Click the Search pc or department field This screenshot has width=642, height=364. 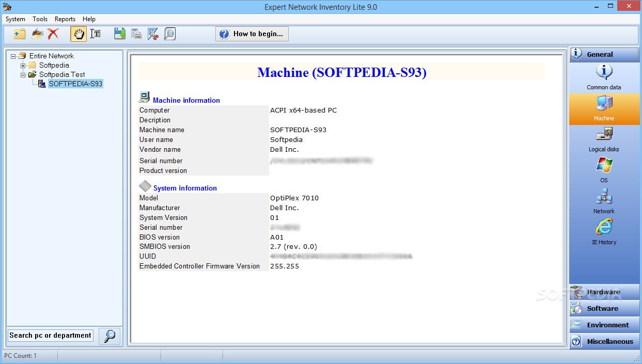(51, 336)
